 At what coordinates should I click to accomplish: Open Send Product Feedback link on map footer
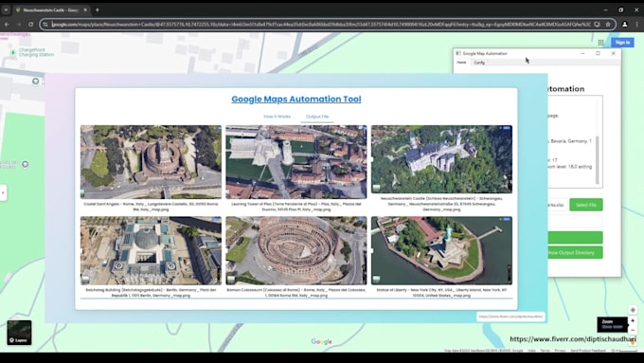pyautogui.click(x=588, y=351)
